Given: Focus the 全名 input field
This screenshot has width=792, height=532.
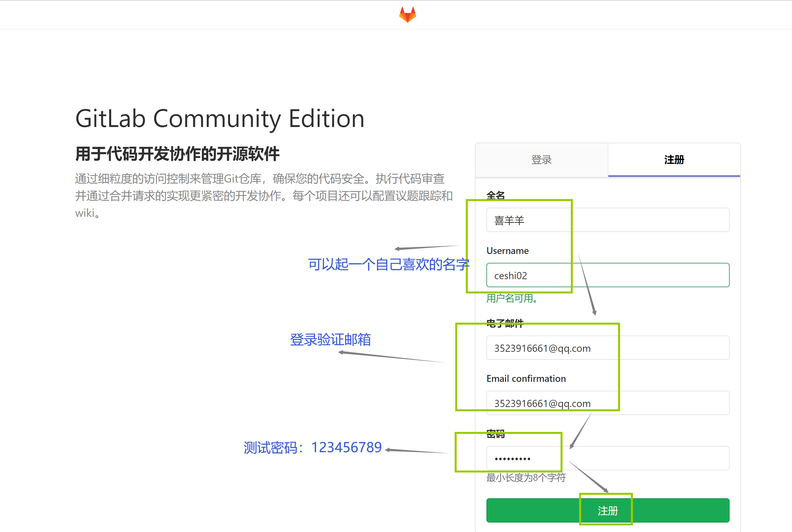Looking at the screenshot, I should (x=608, y=220).
